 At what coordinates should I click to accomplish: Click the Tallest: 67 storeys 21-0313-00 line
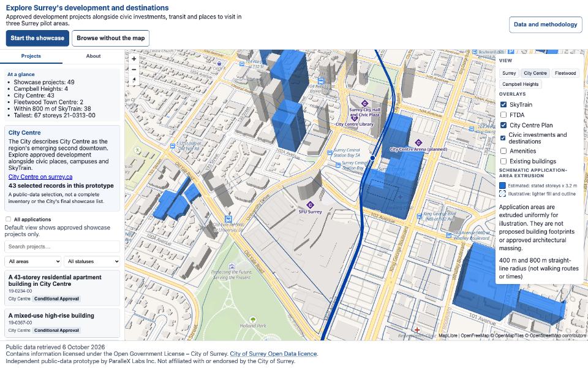[55, 115]
